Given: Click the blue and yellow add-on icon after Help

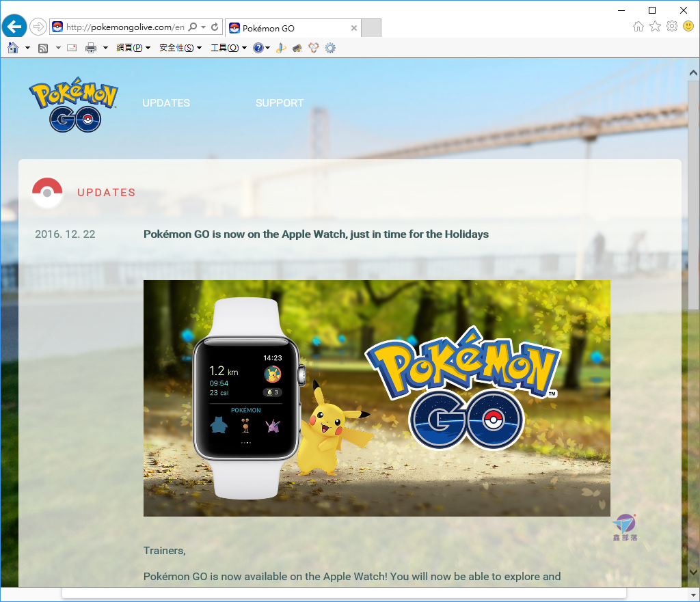Looking at the screenshot, I should coord(281,48).
